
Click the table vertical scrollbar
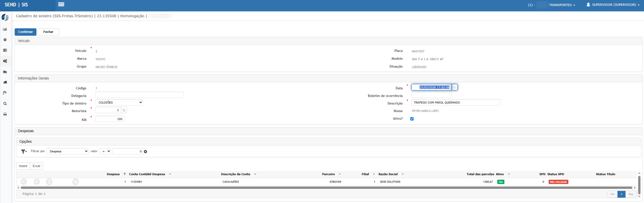639,185
